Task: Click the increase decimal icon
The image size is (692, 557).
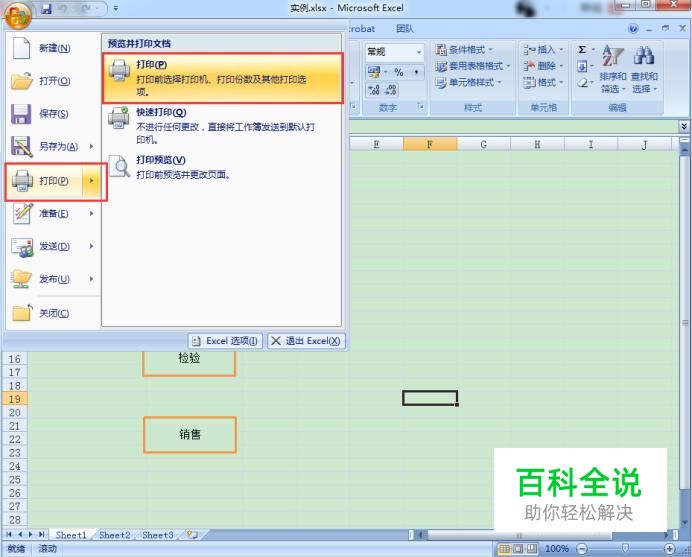Action: 374,90
